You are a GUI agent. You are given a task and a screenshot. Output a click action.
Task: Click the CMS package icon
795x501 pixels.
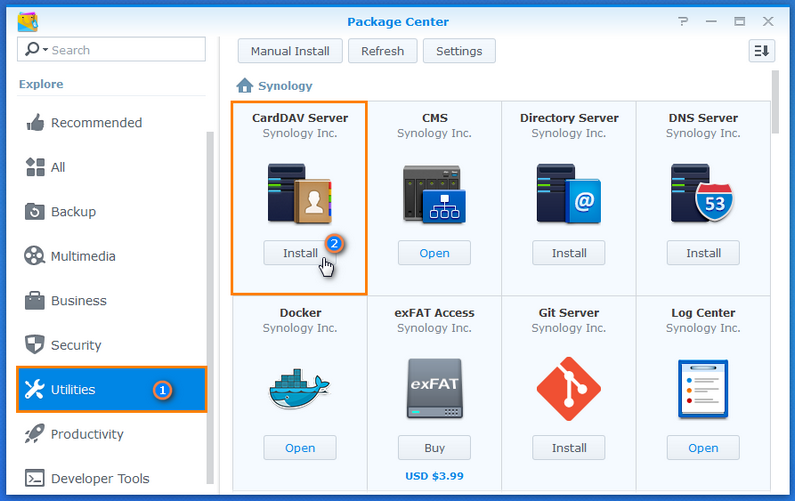pos(435,194)
